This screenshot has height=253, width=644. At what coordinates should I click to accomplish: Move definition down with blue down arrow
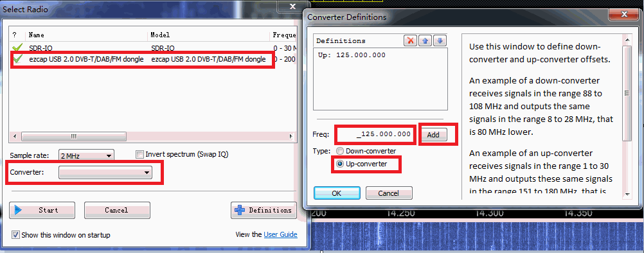click(x=440, y=40)
